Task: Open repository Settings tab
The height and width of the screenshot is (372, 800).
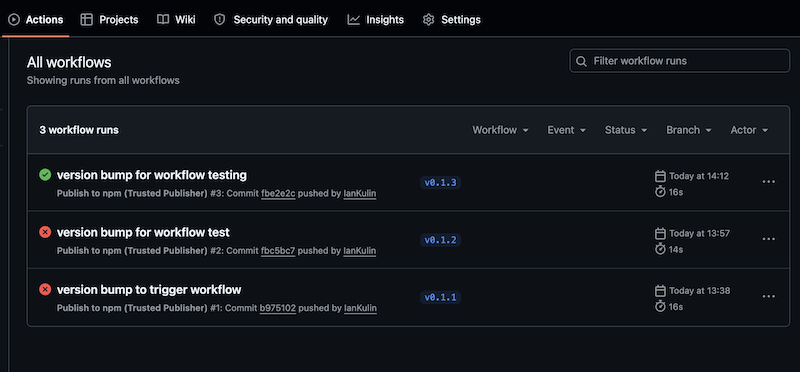Action: [452, 20]
